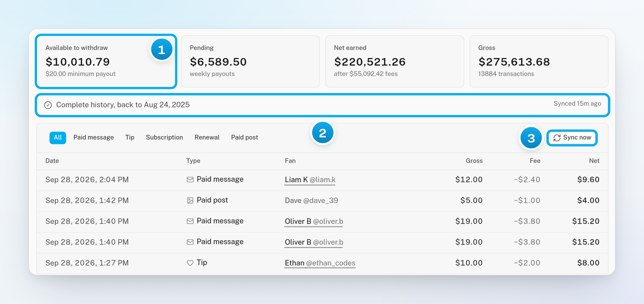The width and height of the screenshot is (644, 304).
Task: Click 'Complete history, back to Aug 24, 2025'
Action: point(123,105)
